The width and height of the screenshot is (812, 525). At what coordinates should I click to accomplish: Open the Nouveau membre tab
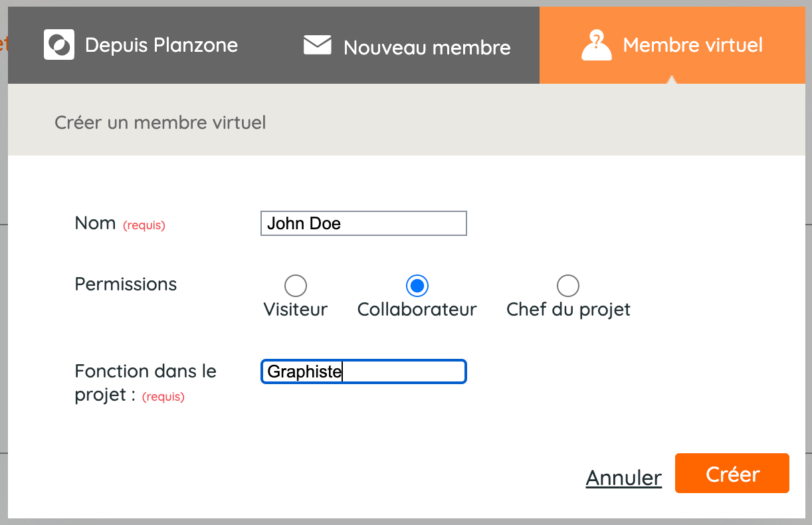tap(407, 45)
